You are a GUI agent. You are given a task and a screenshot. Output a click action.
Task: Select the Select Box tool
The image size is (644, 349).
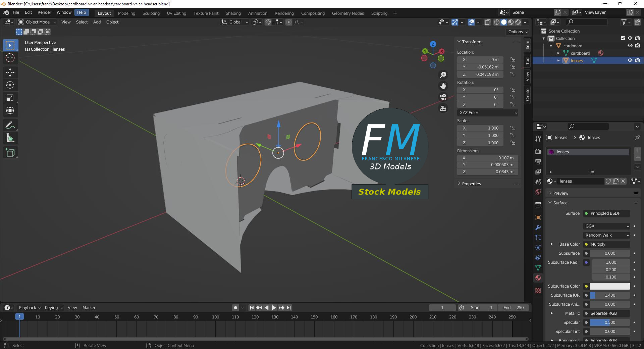click(x=10, y=45)
